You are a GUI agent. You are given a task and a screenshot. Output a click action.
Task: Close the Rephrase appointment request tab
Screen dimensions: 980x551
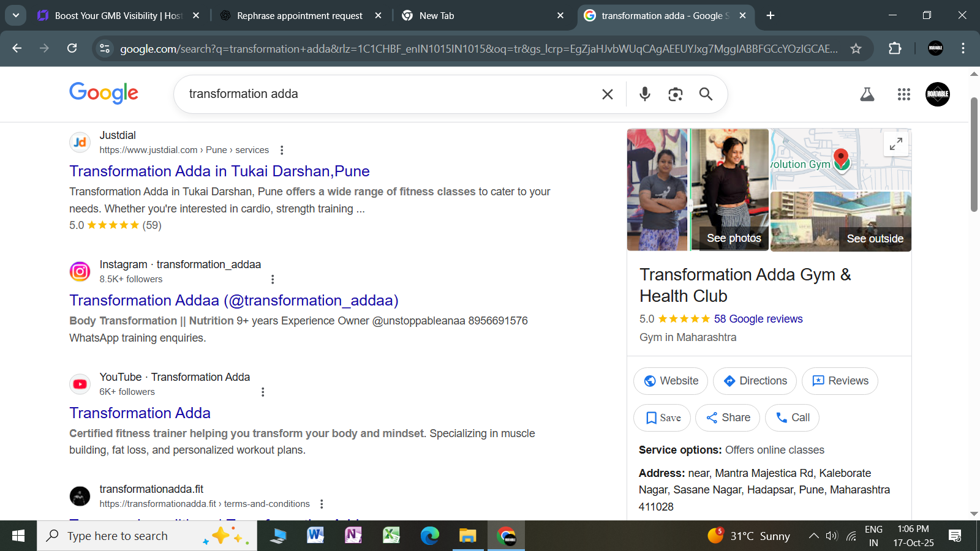click(x=379, y=16)
